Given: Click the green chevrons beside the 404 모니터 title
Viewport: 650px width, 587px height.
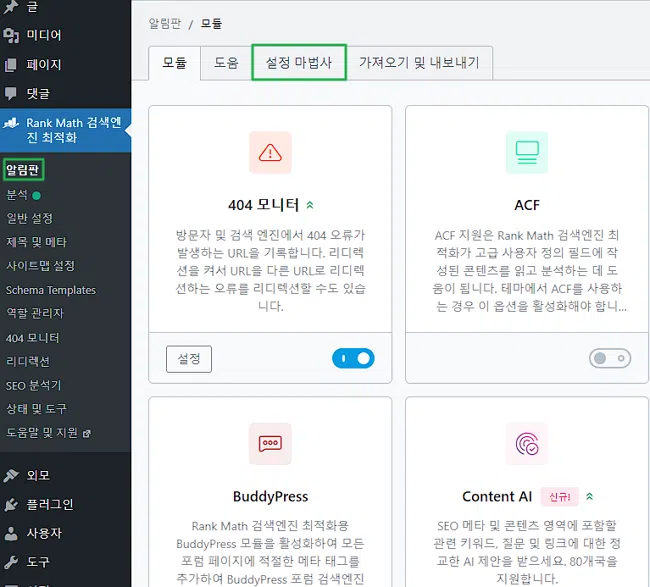Looking at the screenshot, I should pos(310,205).
